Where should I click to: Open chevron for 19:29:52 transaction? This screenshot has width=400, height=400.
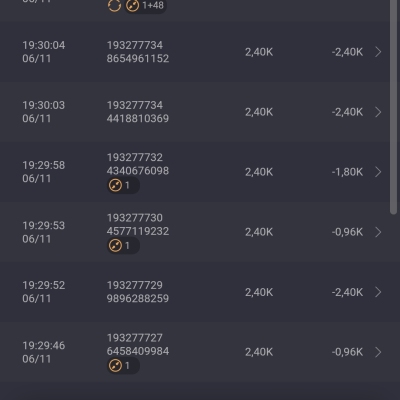(378, 292)
